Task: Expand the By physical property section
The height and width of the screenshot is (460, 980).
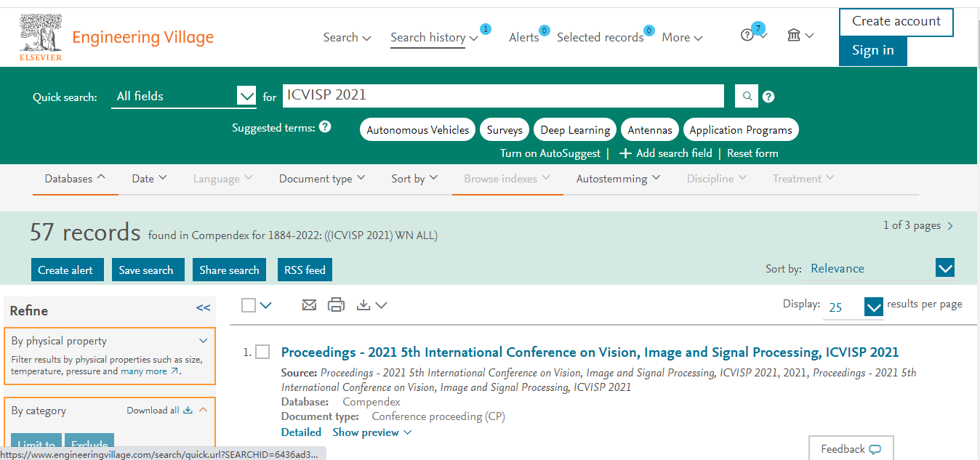Action: pyautogui.click(x=204, y=340)
